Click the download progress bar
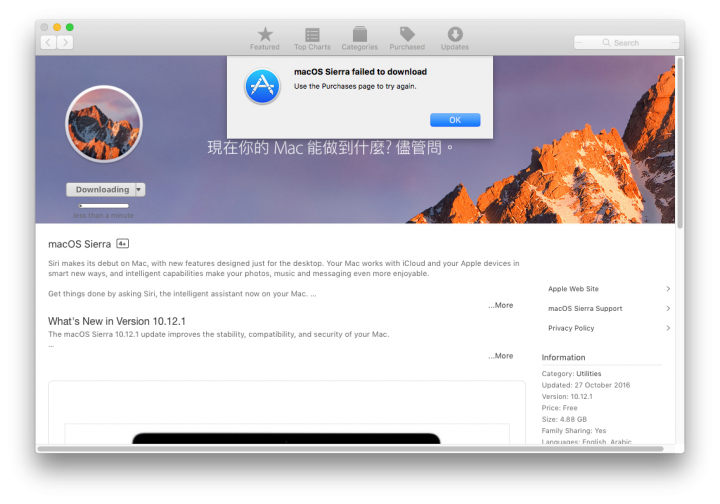Viewport: 720px width, 504px height. point(104,206)
